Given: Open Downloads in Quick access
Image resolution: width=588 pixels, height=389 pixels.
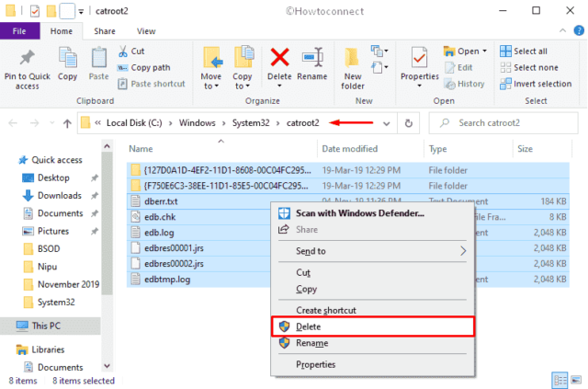Looking at the screenshot, I should click(x=60, y=195).
